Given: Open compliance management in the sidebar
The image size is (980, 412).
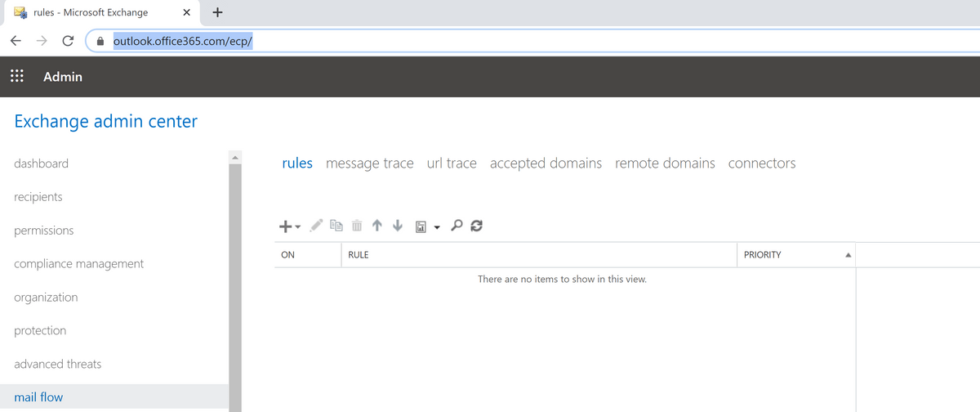Looking at the screenshot, I should coord(79,264).
